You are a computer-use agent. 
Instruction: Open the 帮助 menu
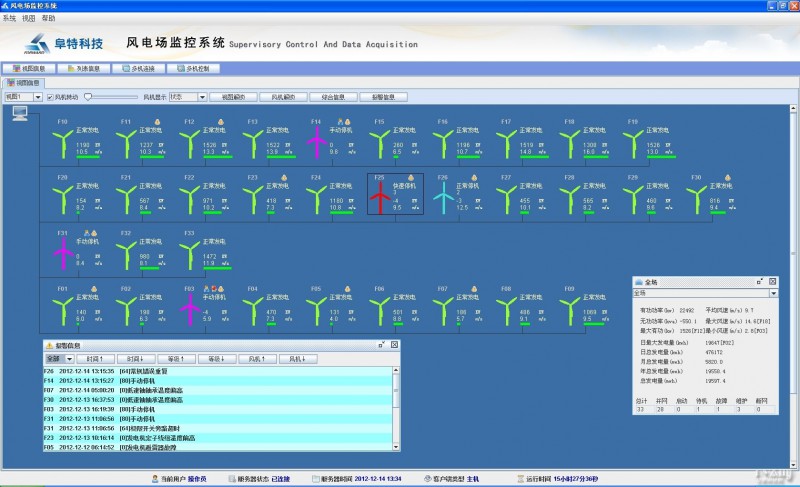48,18
